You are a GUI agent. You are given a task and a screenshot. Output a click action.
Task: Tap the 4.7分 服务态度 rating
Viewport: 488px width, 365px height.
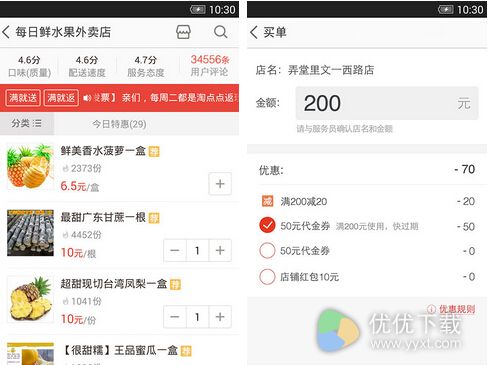146,66
